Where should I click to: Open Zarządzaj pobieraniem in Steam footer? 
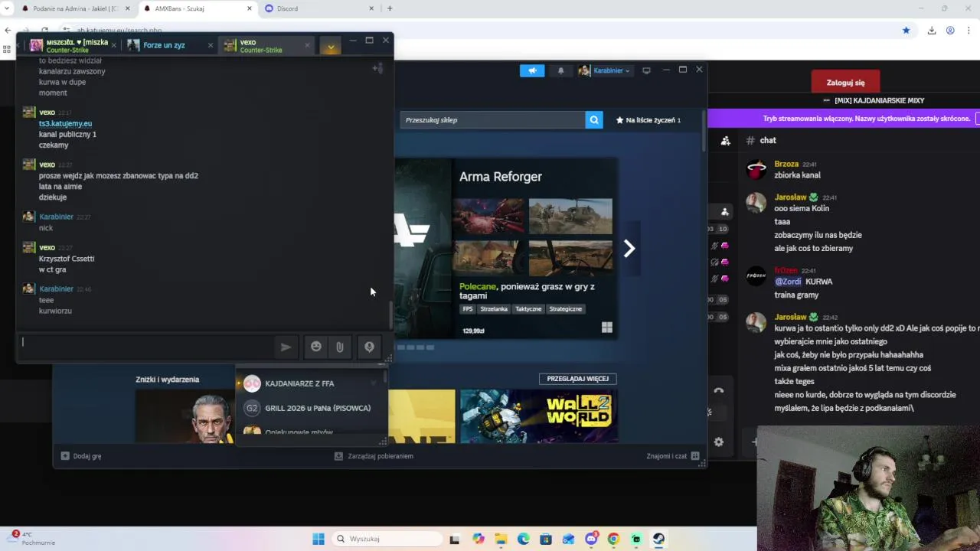(374, 456)
